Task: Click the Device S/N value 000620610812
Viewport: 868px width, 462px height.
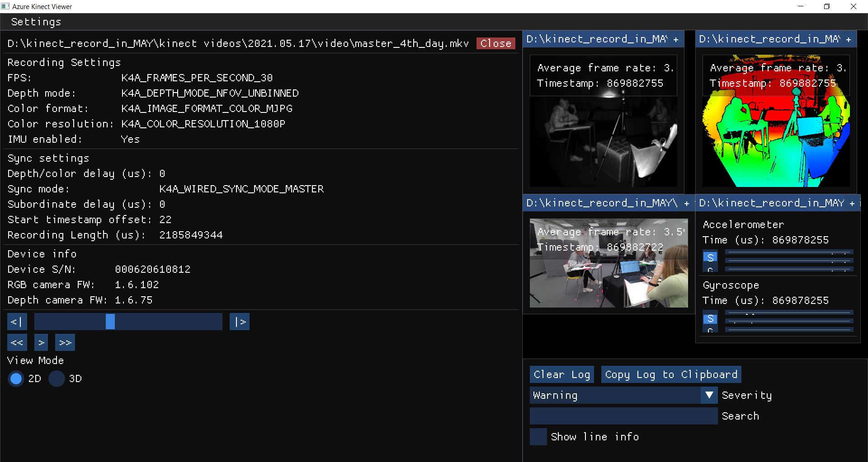Action: point(153,269)
